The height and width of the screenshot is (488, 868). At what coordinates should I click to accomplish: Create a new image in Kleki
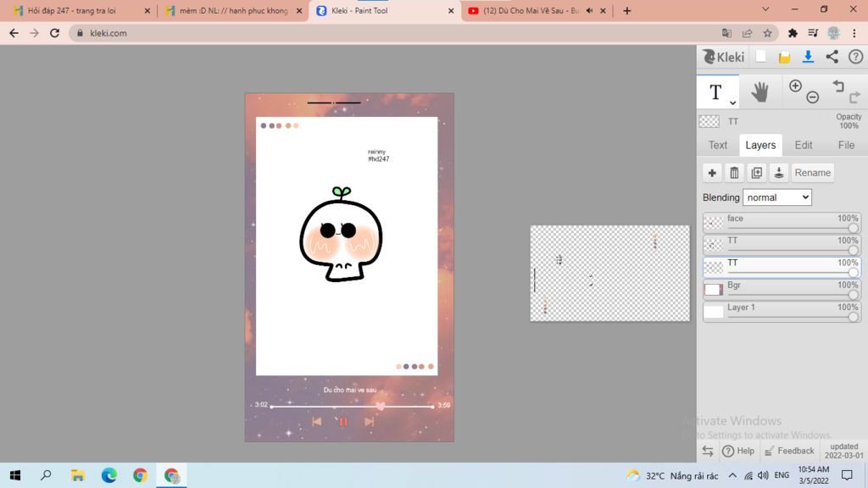[760, 57]
